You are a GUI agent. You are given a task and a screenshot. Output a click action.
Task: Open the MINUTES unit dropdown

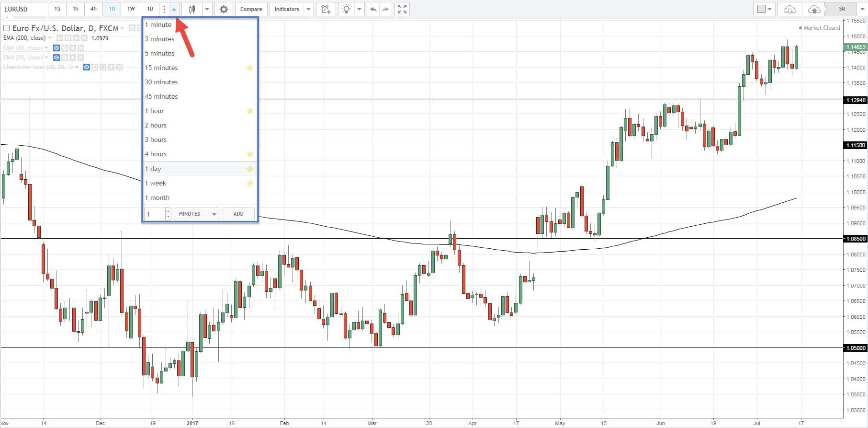(197, 214)
